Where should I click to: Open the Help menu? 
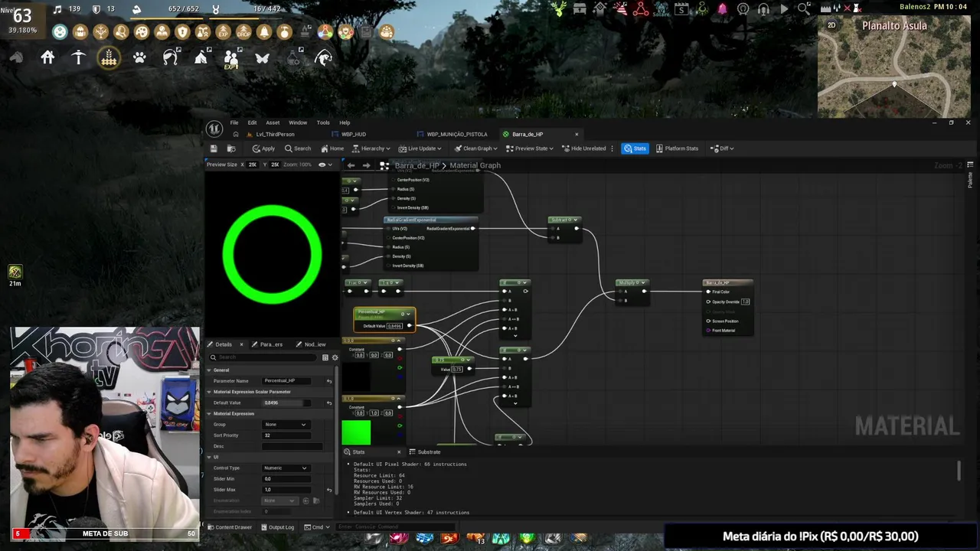coord(345,122)
